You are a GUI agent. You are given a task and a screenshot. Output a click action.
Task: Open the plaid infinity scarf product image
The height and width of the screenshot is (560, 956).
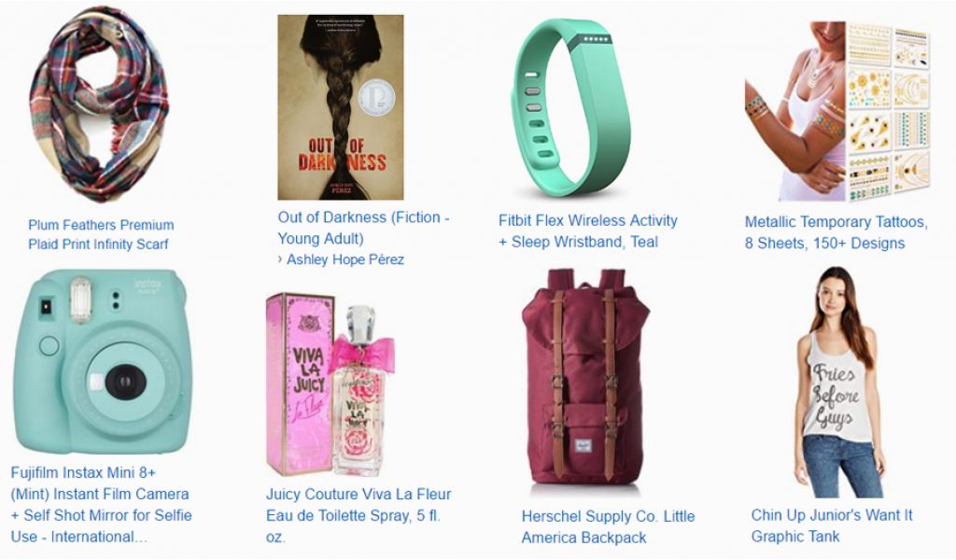point(99,104)
